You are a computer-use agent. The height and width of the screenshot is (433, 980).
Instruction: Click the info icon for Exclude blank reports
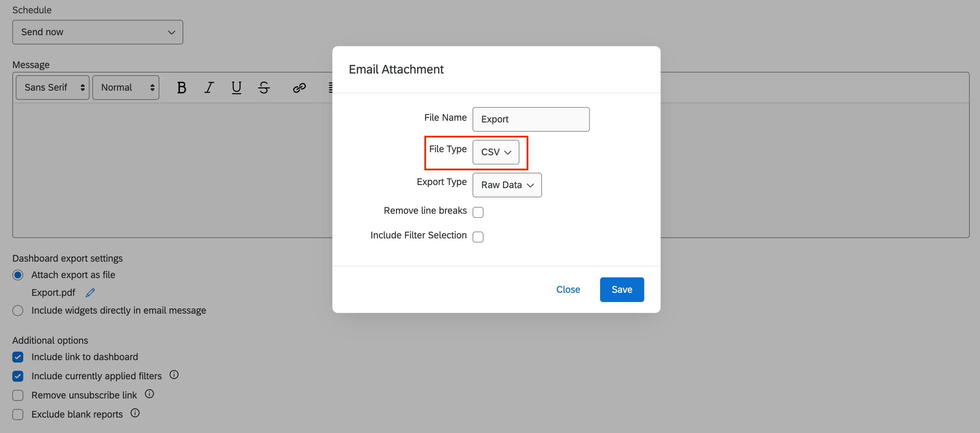coord(135,413)
